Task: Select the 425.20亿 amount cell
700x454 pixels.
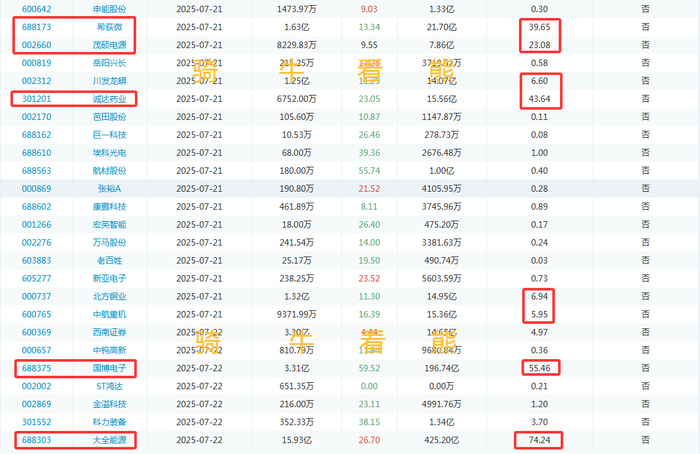Action: [x=442, y=440]
